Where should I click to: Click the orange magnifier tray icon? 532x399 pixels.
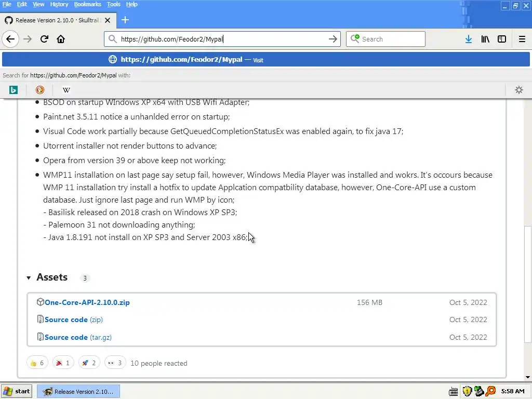click(490, 392)
